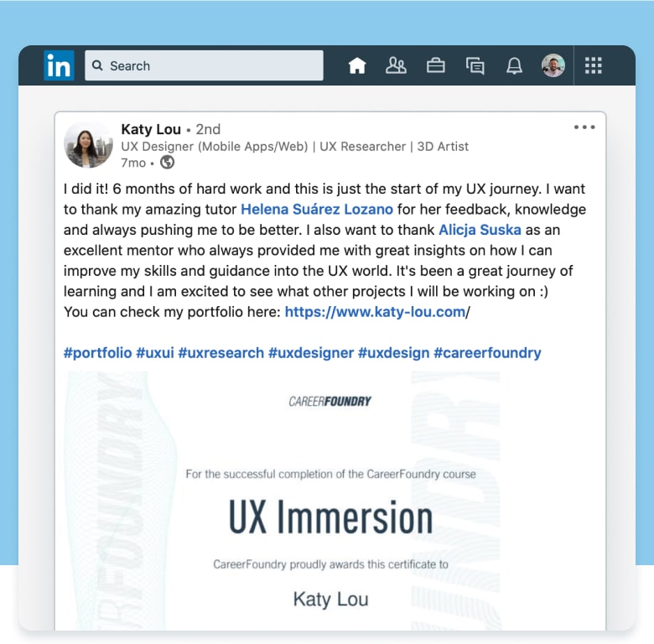Click the globe public visibility icon

[x=167, y=163]
